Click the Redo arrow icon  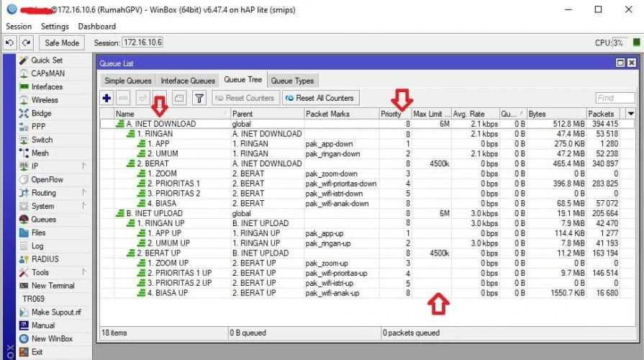coord(26,43)
